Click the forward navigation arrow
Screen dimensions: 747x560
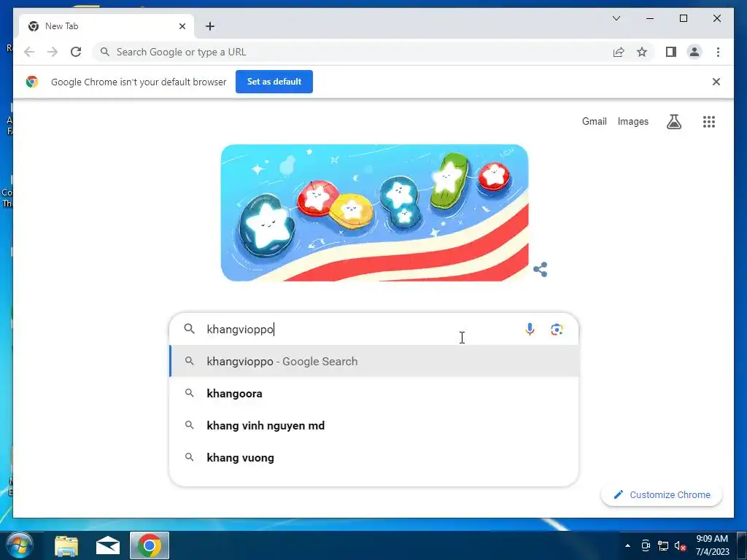click(53, 52)
